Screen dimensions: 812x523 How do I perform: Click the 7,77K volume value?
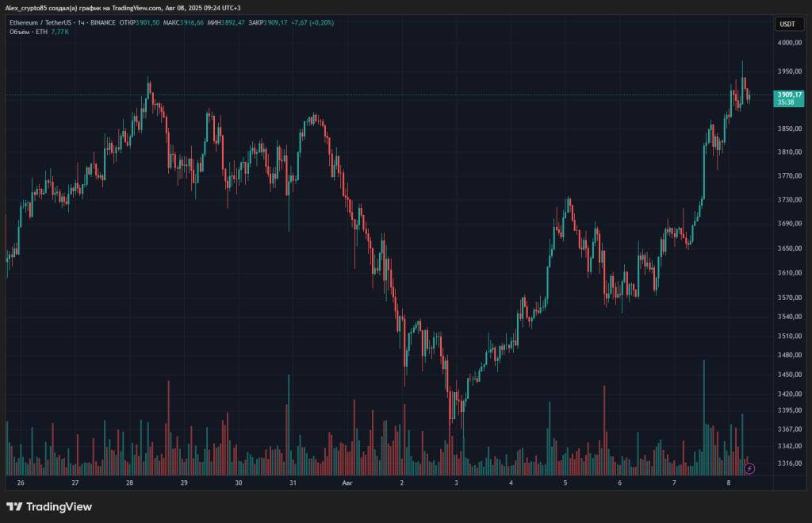60,32
